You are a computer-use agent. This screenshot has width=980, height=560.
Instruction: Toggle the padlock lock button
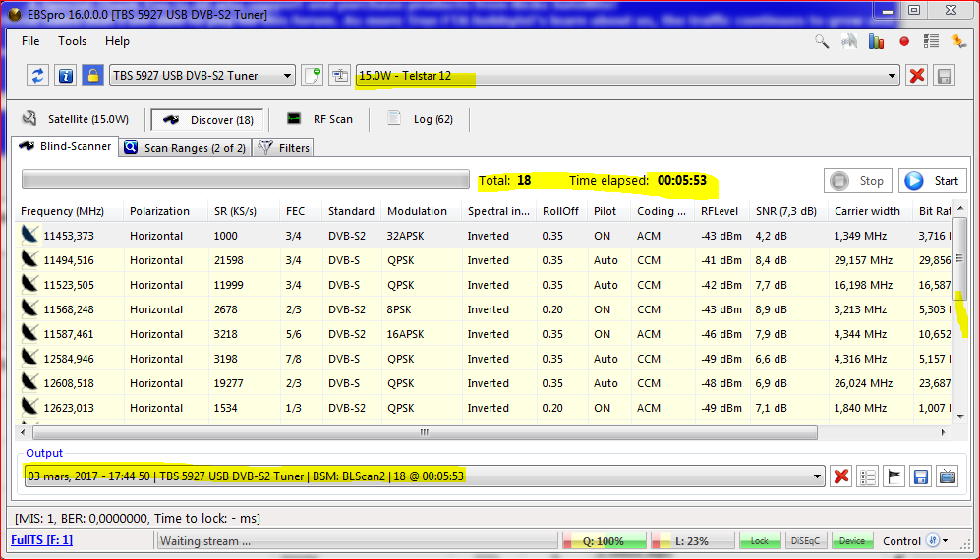92,76
